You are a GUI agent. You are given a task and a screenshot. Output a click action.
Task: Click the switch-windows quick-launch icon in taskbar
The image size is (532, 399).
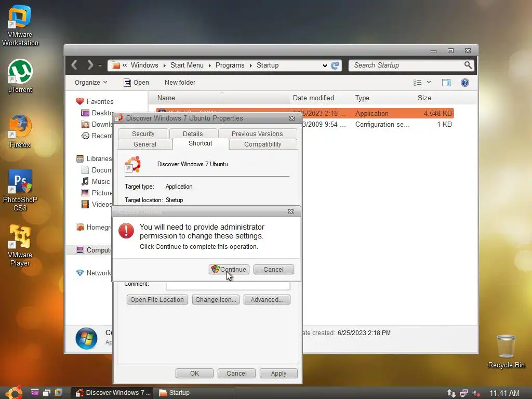pos(46,393)
